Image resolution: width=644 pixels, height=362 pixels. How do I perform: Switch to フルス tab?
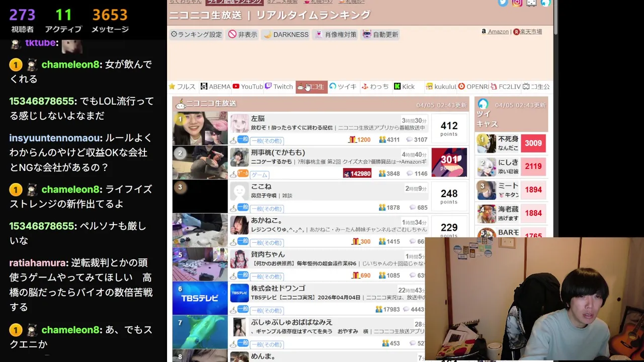(182, 86)
